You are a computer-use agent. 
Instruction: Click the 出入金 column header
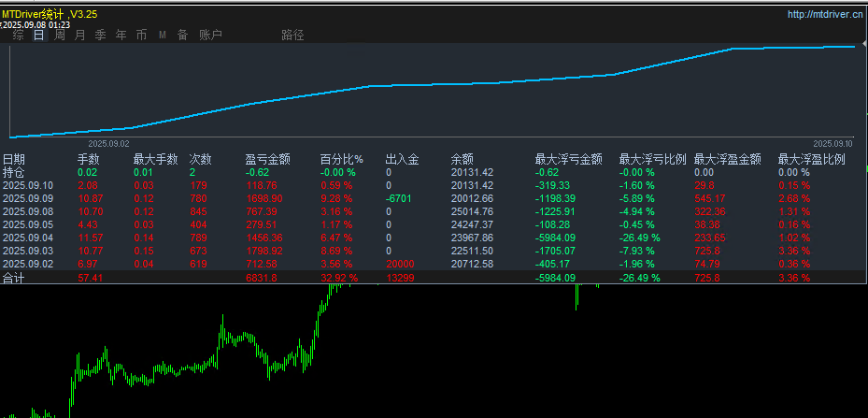(x=403, y=160)
